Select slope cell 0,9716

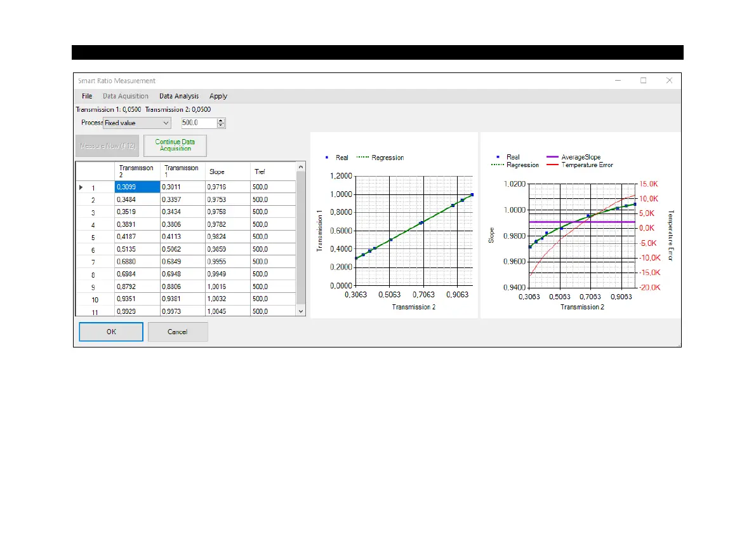click(228, 187)
